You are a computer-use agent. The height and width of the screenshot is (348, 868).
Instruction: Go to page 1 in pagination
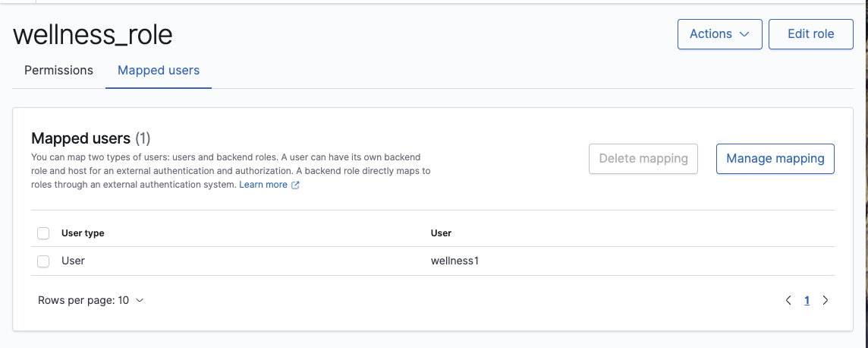tap(807, 300)
